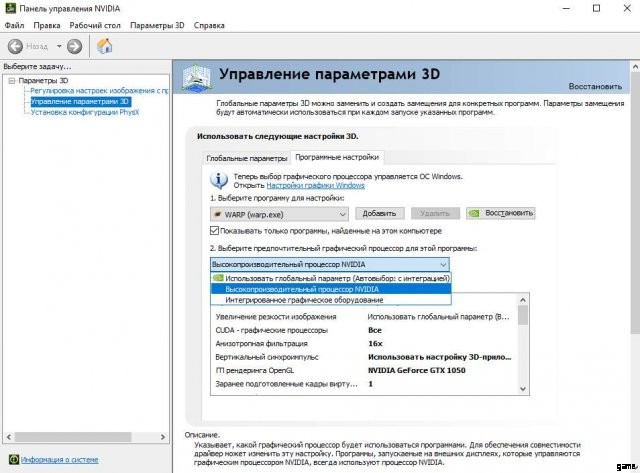Click the Forward arrow icon
The height and width of the screenshot is (473, 640).
74,46
